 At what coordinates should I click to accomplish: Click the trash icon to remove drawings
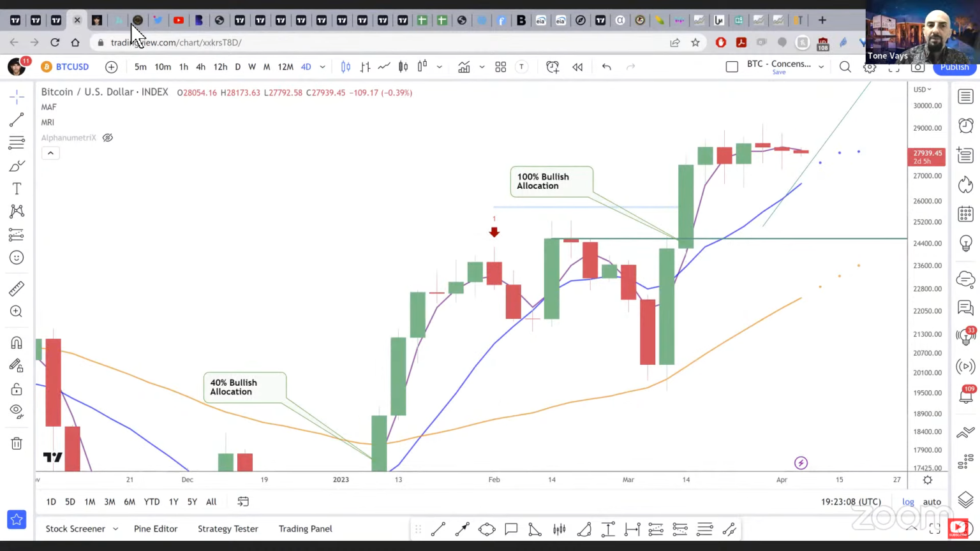pyautogui.click(x=17, y=443)
